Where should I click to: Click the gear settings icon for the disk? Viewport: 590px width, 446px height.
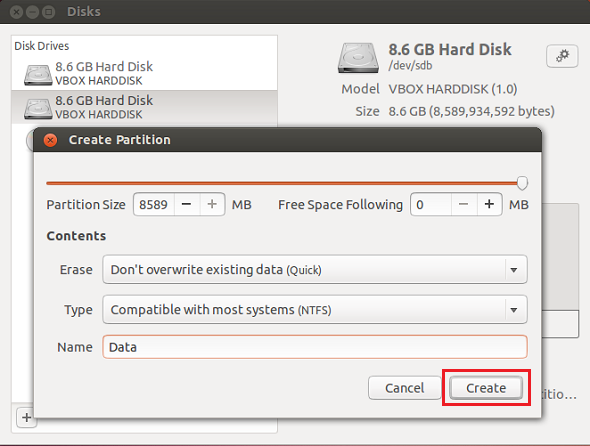point(562,56)
